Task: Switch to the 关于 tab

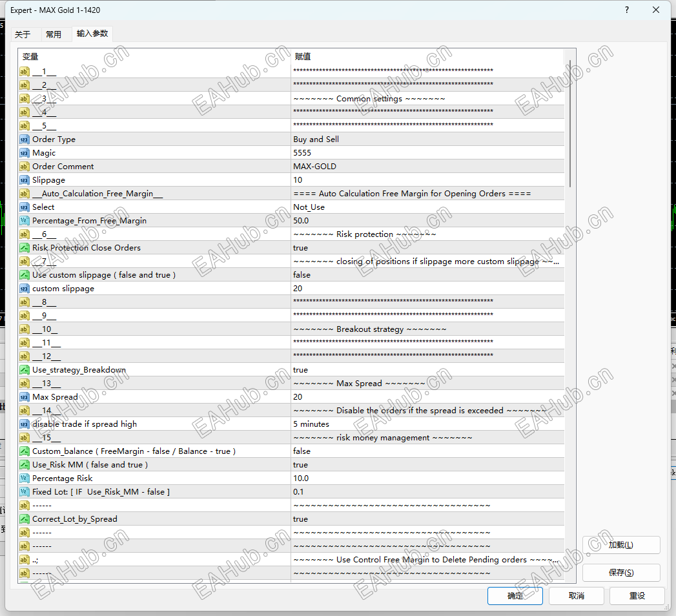Action: click(23, 34)
